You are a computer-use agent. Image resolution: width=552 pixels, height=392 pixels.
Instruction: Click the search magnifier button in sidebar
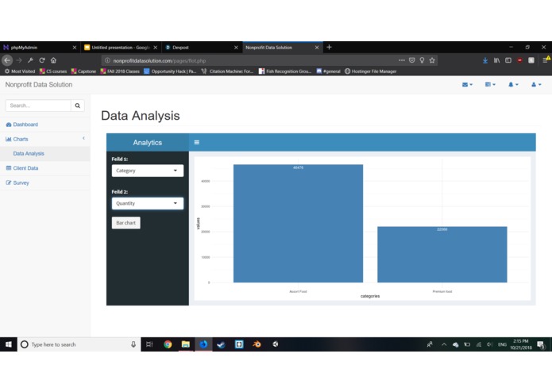click(78, 106)
